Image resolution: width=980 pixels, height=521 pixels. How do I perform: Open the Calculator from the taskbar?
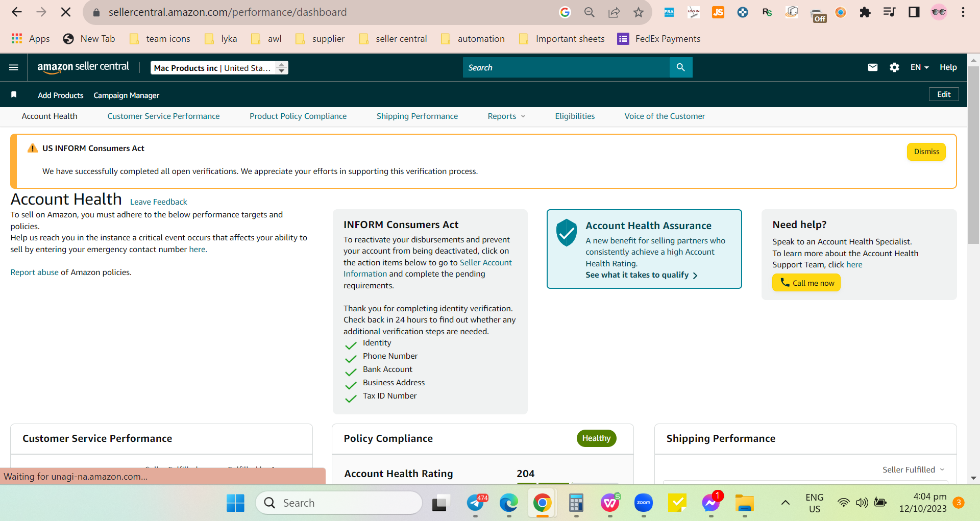click(x=576, y=503)
